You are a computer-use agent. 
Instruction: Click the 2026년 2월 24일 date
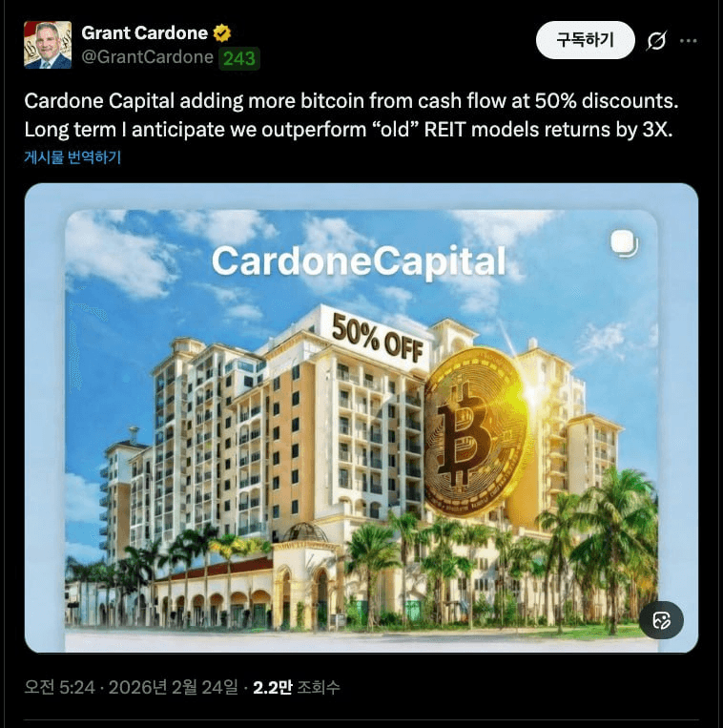173,687
